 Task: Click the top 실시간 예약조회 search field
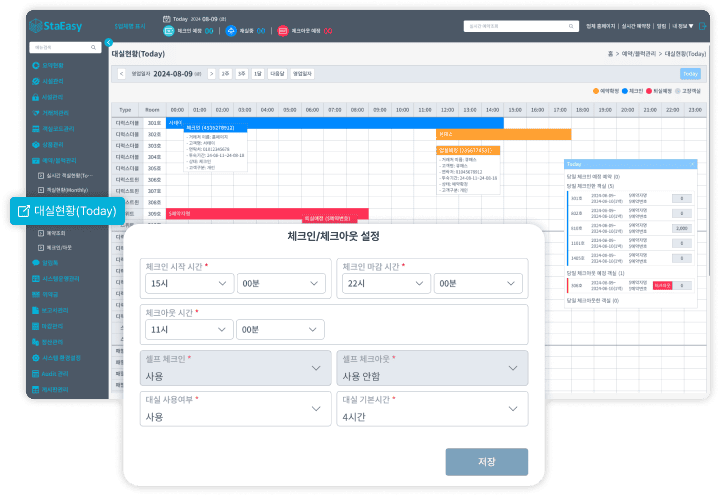tap(512, 26)
